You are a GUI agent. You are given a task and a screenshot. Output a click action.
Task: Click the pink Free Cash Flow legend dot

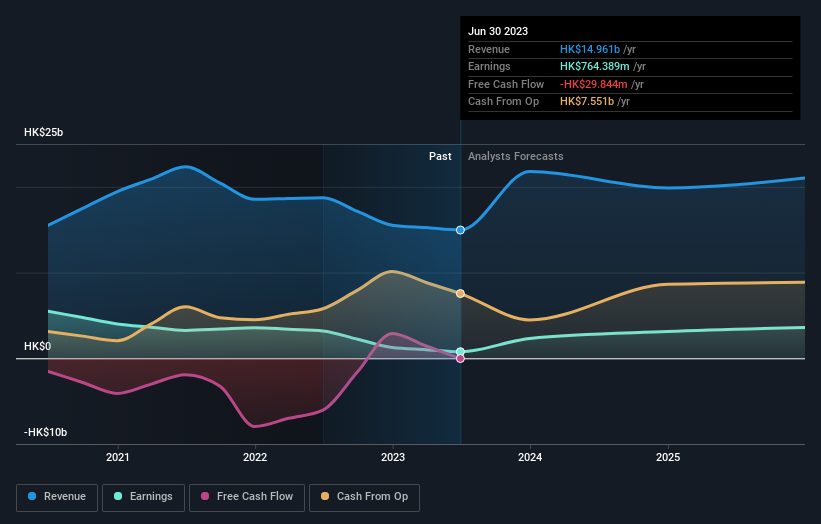(x=205, y=496)
